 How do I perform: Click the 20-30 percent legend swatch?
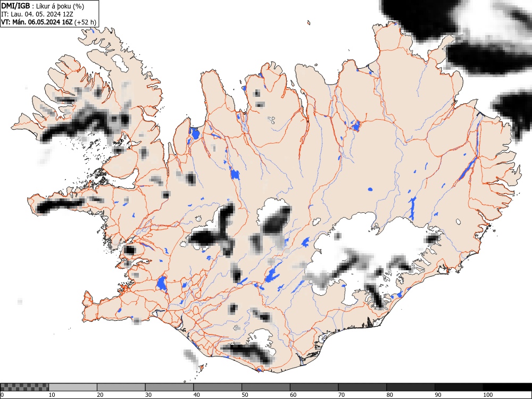tap(121, 387)
